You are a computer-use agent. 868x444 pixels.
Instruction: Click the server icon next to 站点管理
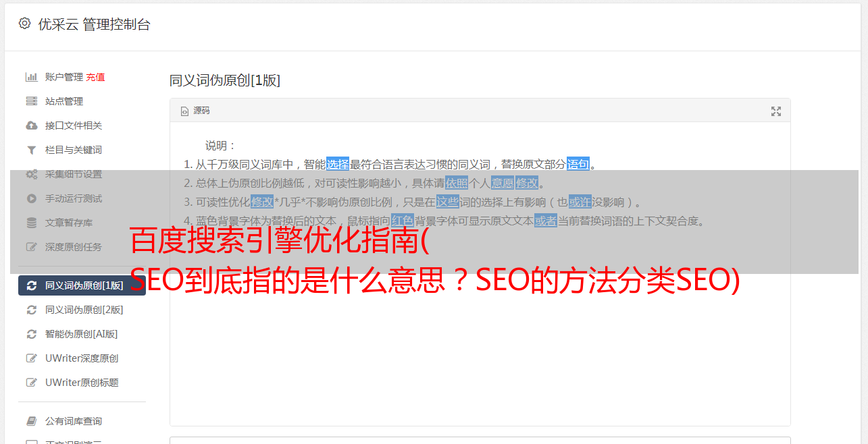point(31,101)
